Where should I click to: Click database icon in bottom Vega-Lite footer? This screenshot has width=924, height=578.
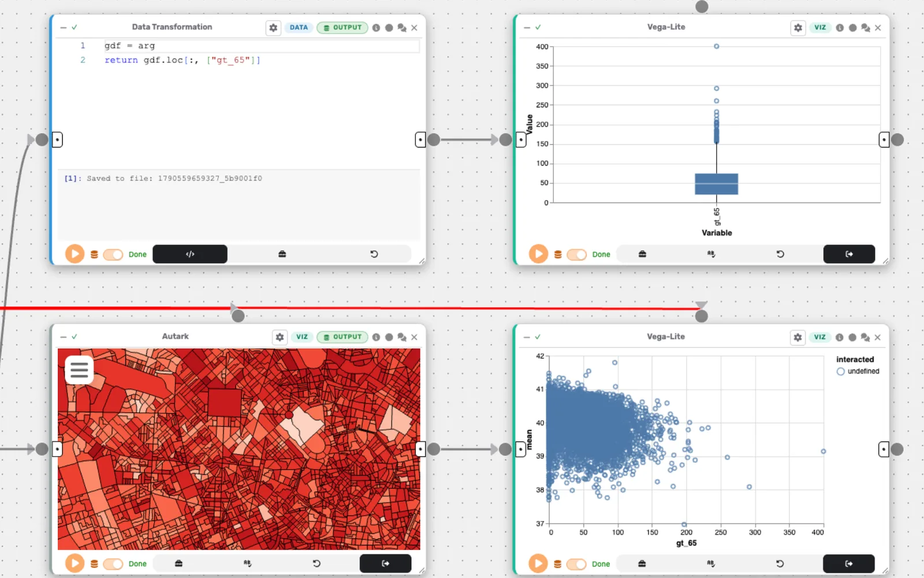[557, 564]
